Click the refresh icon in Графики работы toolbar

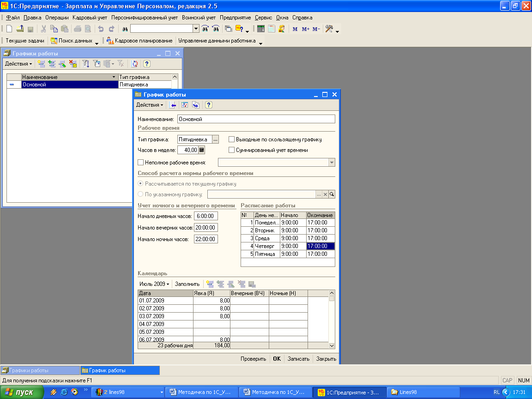coord(135,63)
